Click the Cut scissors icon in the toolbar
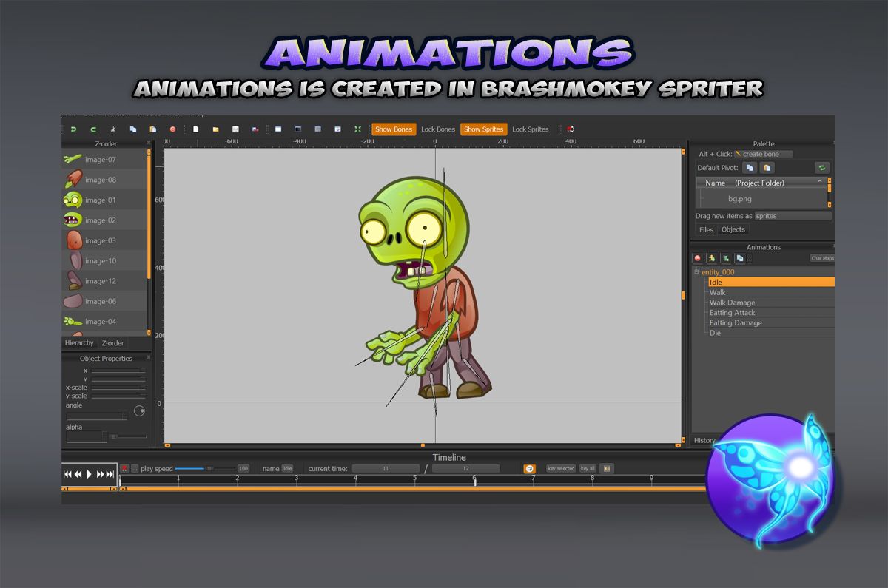The image size is (888, 588). point(113,129)
